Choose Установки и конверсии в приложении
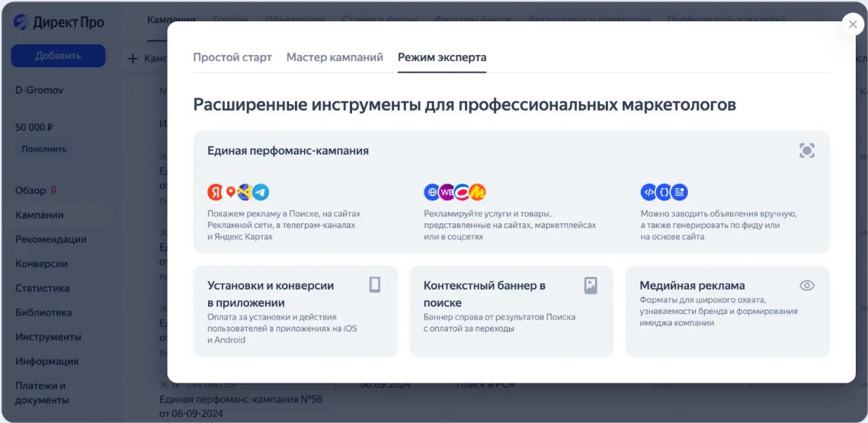Image resolution: width=868 pixels, height=423 pixels. 295,311
